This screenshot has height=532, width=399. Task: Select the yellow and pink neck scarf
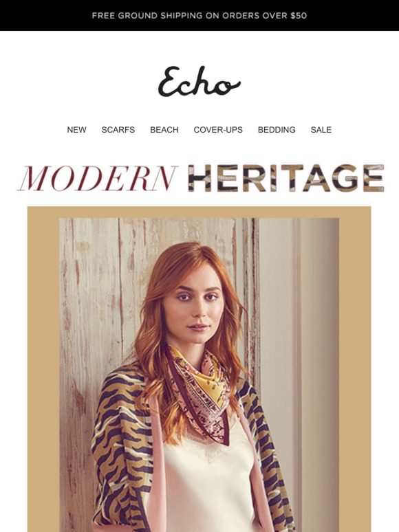coord(199,384)
